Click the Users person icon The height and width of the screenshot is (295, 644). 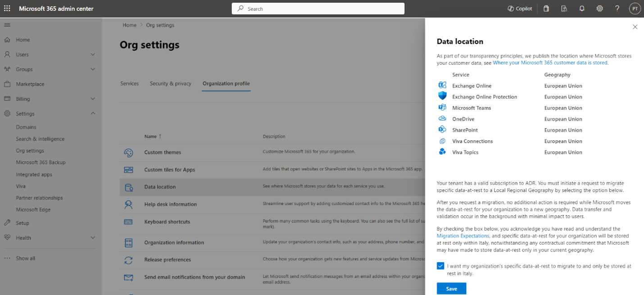pyautogui.click(x=7, y=54)
